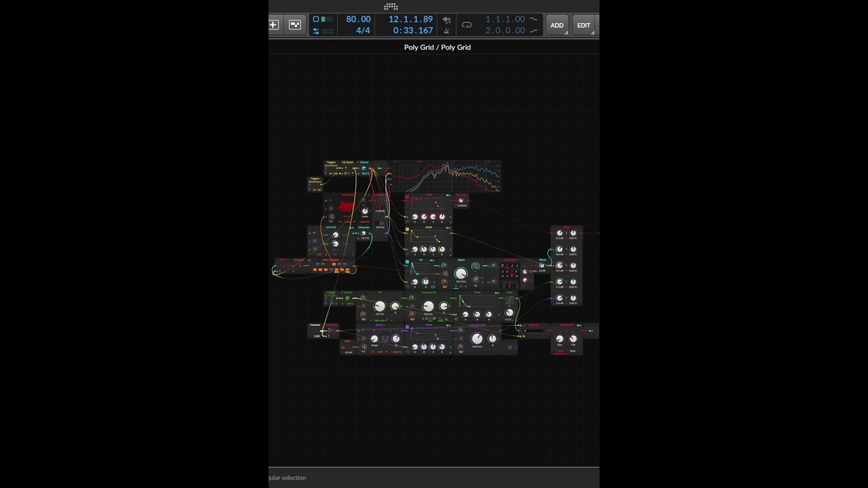Click the cyan square on AD module
Screen dimensions: 868x488
tap(407, 262)
